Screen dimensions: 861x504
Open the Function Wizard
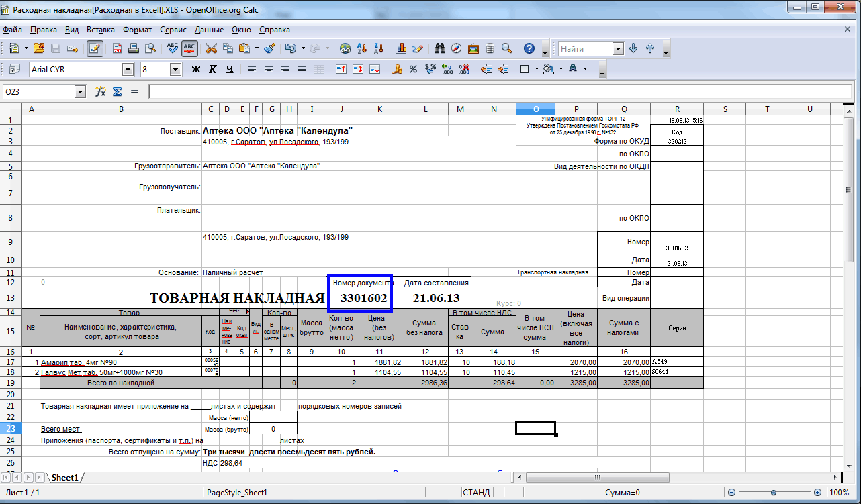coord(101,91)
